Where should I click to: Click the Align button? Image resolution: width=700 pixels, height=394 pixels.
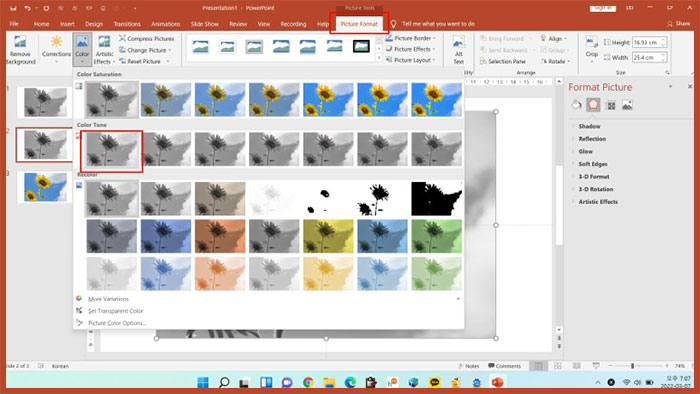click(554, 38)
